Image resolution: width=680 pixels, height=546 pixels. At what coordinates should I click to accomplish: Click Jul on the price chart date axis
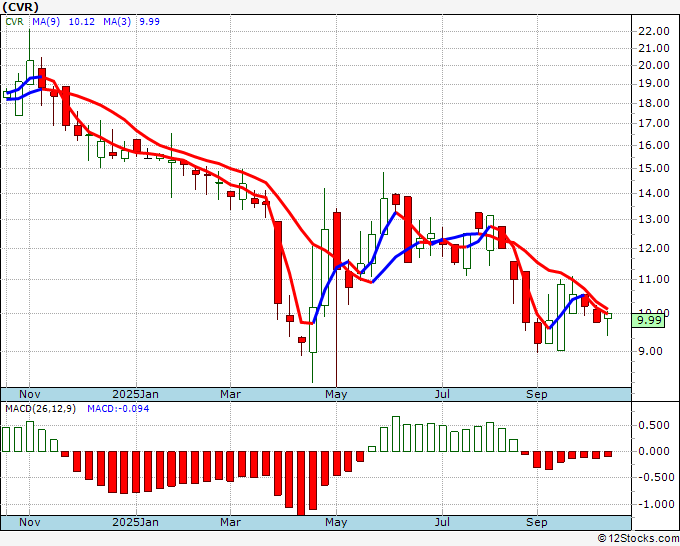click(x=442, y=394)
